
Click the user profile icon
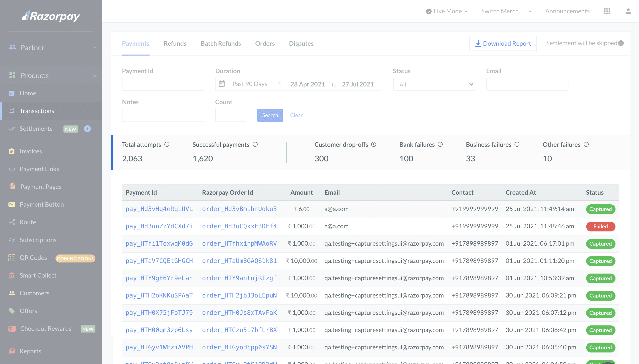[628, 11]
